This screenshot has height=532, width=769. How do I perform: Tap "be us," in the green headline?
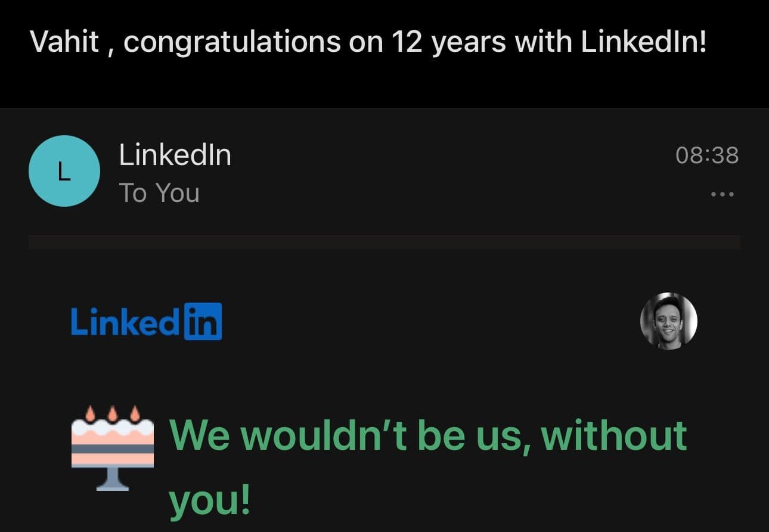(x=474, y=435)
